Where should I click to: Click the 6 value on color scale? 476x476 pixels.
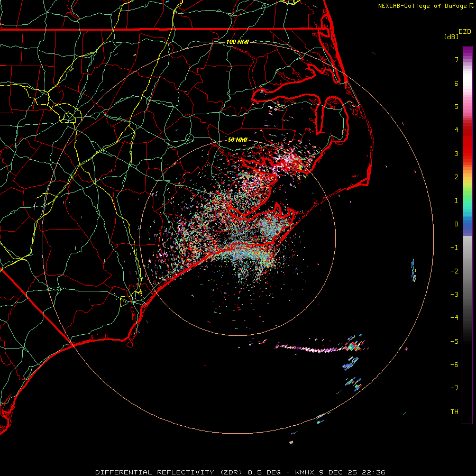pos(456,83)
